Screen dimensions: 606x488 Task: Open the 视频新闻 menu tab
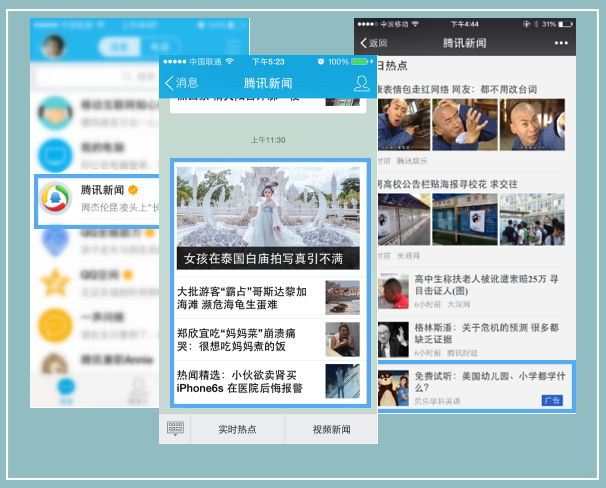[x=331, y=429]
